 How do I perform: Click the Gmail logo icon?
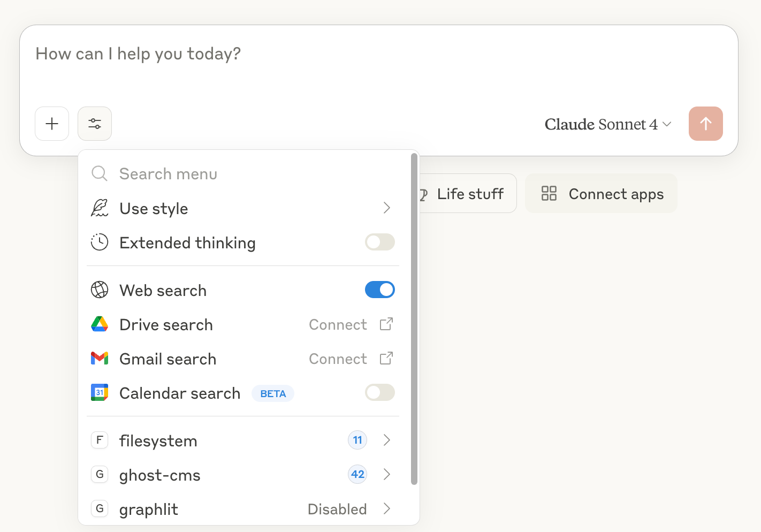click(100, 358)
